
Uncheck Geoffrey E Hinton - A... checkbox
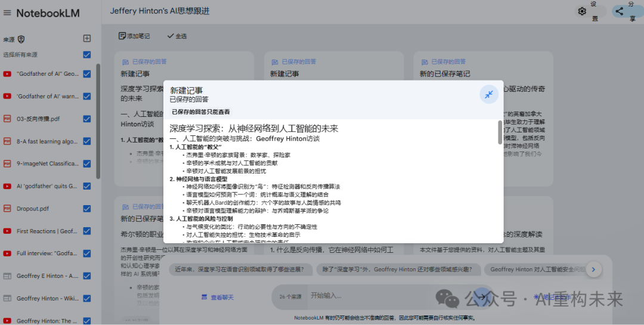[x=86, y=276]
